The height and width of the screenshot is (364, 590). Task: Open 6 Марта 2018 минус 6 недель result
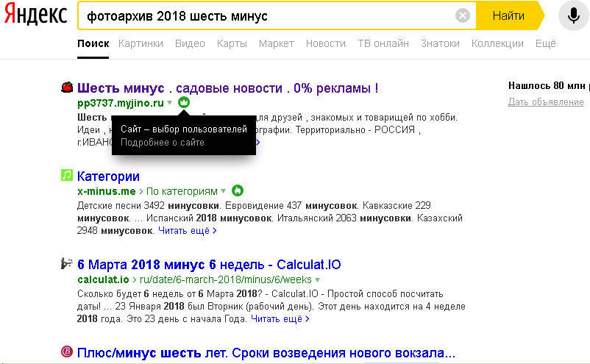[x=209, y=265]
